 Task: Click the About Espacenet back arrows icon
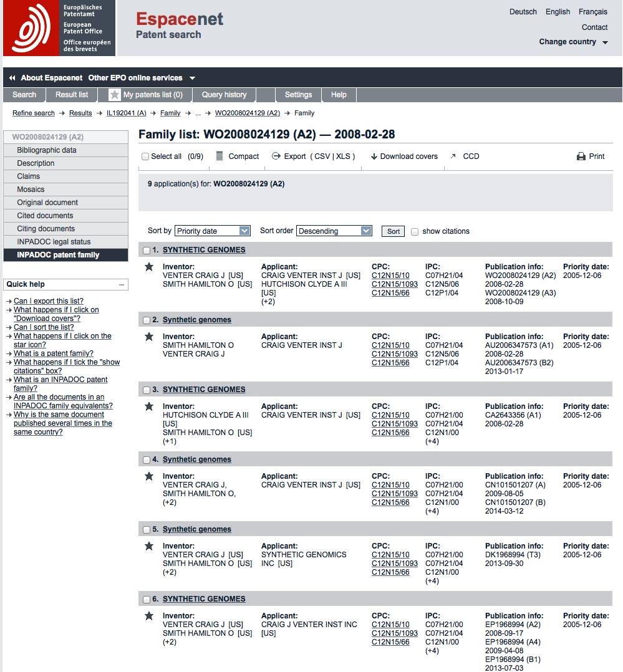tap(12, 78)
